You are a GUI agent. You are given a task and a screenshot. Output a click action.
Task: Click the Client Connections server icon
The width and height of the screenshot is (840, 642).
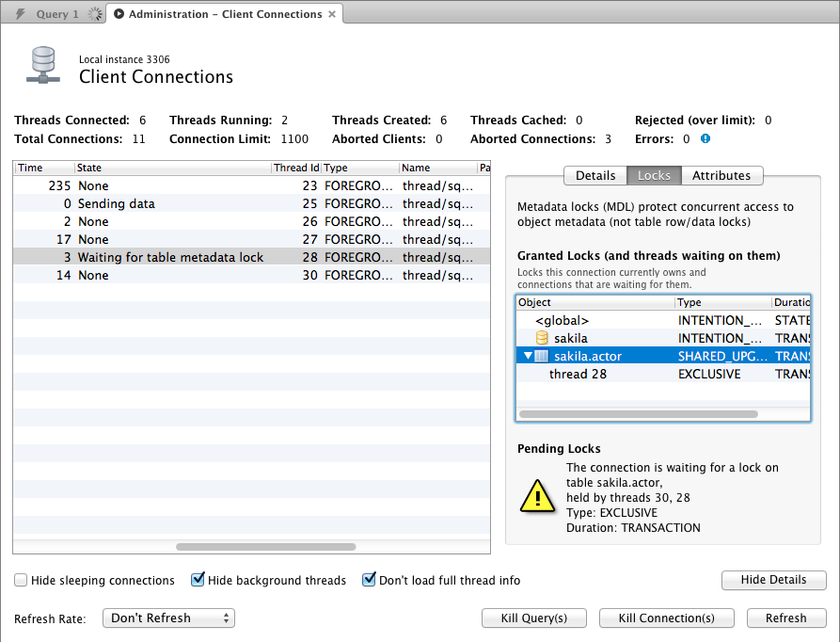coord(44,67)
